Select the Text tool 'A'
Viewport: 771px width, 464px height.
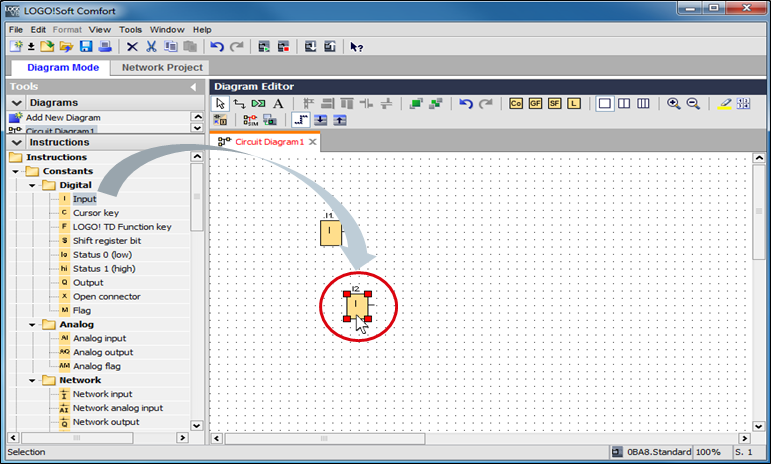coord(278,103)
